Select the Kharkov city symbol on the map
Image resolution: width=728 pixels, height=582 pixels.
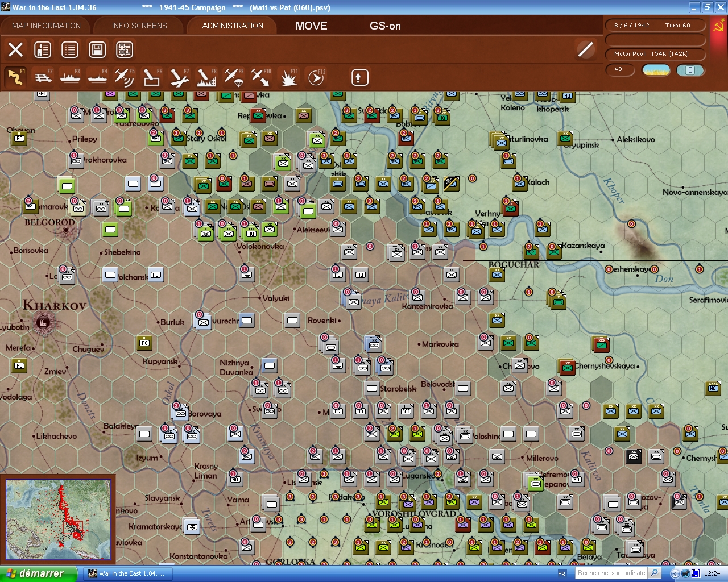[43, 323]
